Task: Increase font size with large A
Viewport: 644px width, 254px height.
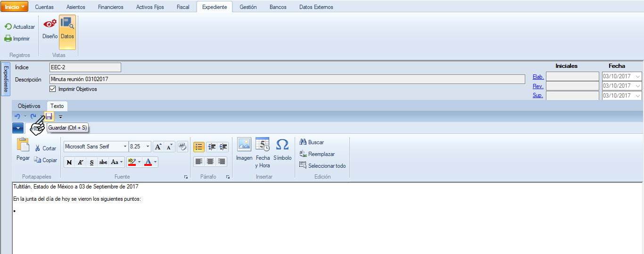Action: coord(158,147)
